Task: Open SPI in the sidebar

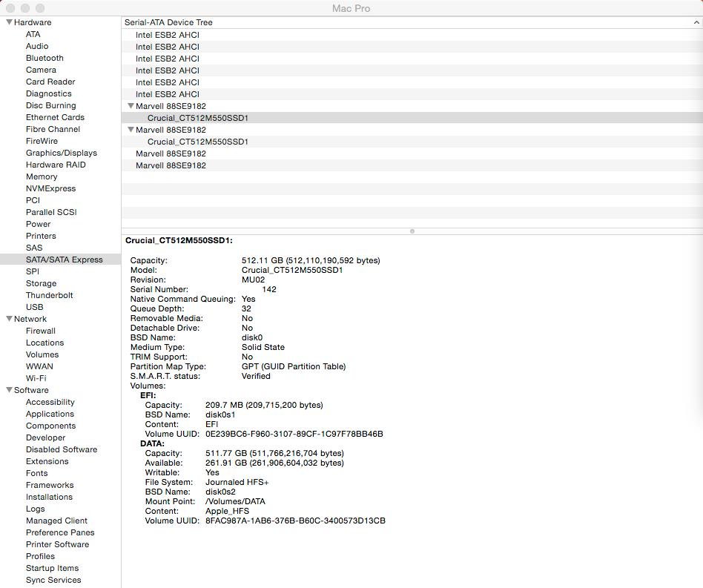Action: click(33, 271)
